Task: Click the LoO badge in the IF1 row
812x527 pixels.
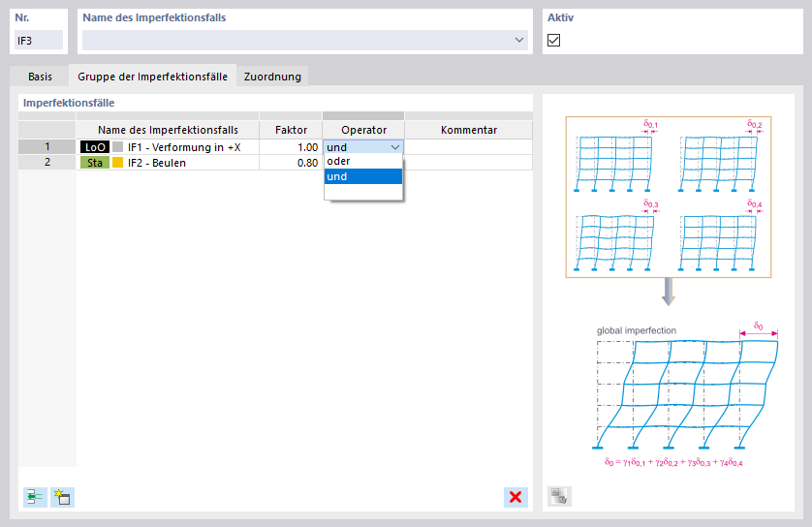Action: (95, 147)
